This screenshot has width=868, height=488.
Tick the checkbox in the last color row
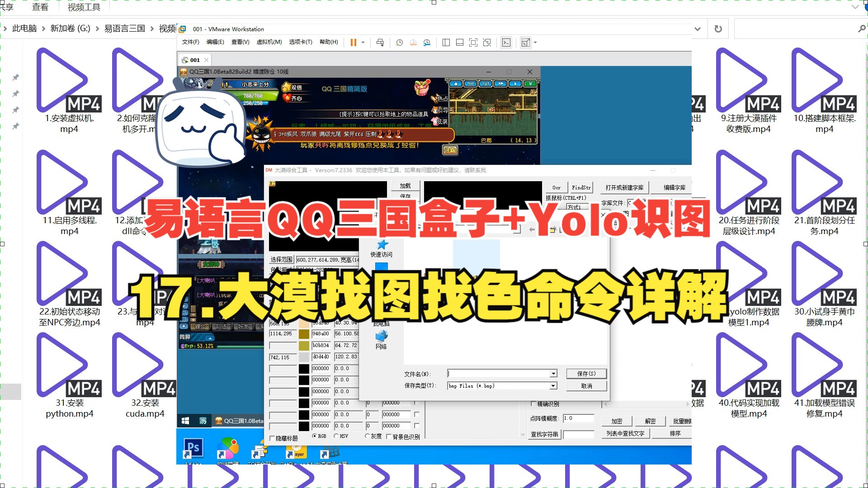(417, 426)
